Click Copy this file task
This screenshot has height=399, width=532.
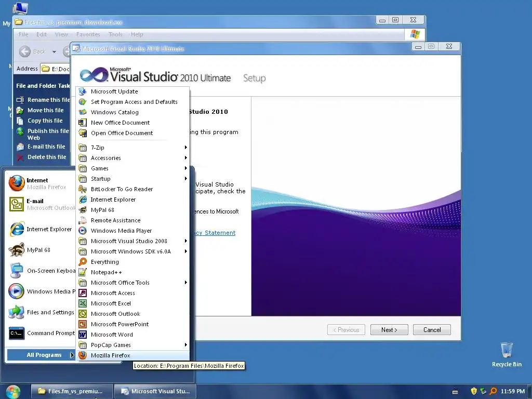pyautogui.click(x=39, y=121)
